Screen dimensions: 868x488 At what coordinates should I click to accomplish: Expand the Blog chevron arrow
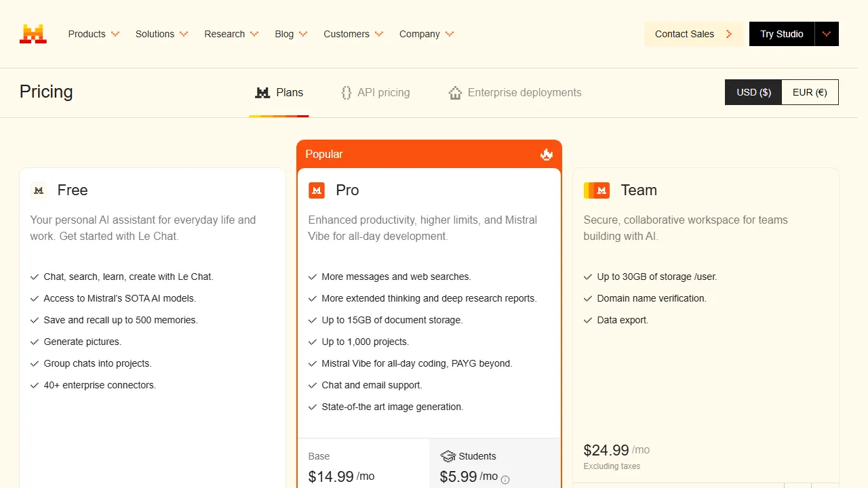click(303, 34)
